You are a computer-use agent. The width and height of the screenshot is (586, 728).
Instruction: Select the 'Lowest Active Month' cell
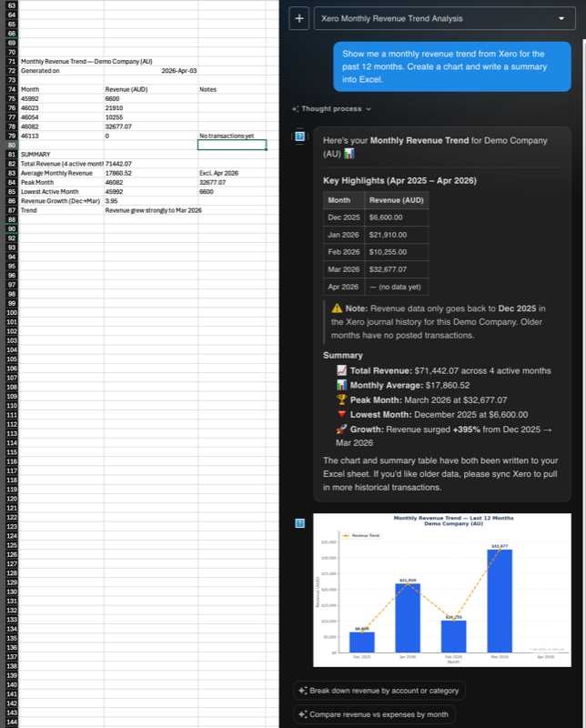point(61,191)
